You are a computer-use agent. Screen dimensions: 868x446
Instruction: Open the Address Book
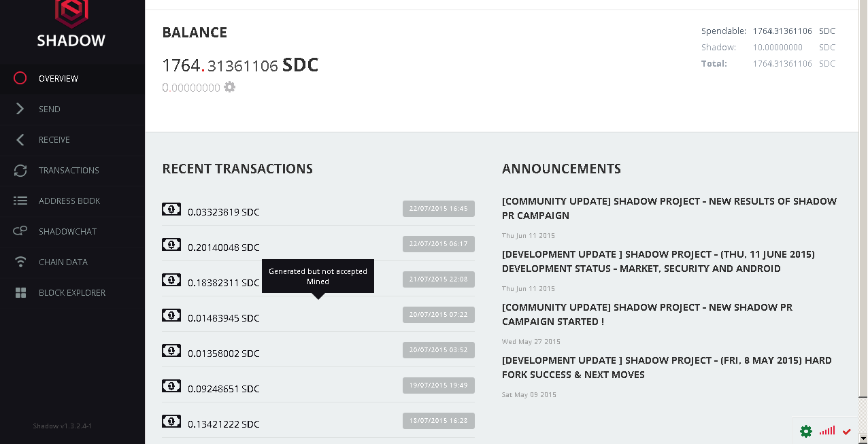pyautogui.click(x=72, y=201)
